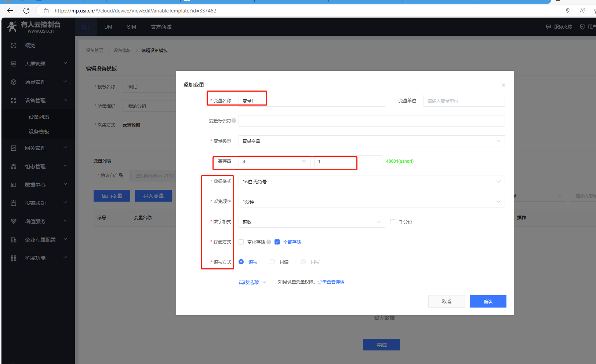The height and width of the screenshot is (364, 596).
Task: Click the browser refresh icon
Action: [26, 11]
